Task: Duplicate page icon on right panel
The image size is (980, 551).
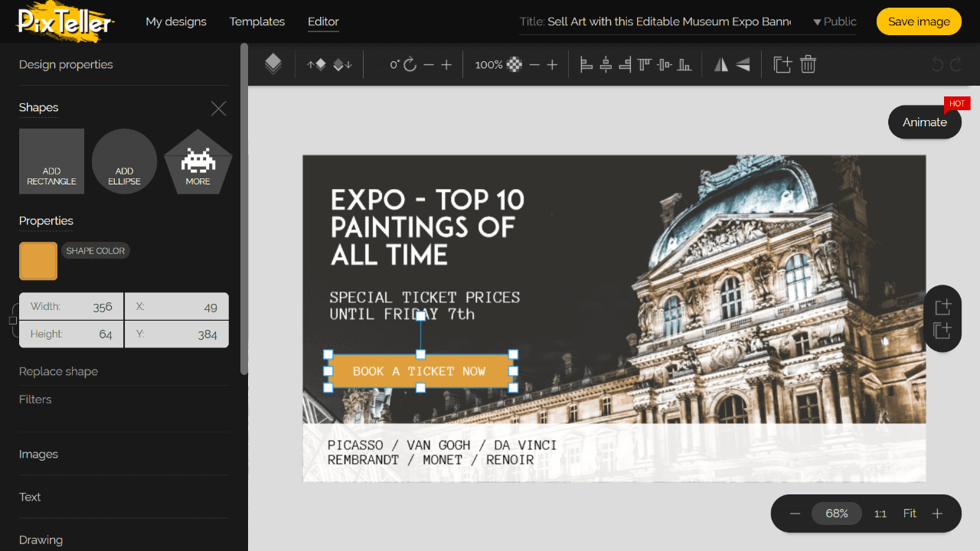Action: click(x=943, y=331)
